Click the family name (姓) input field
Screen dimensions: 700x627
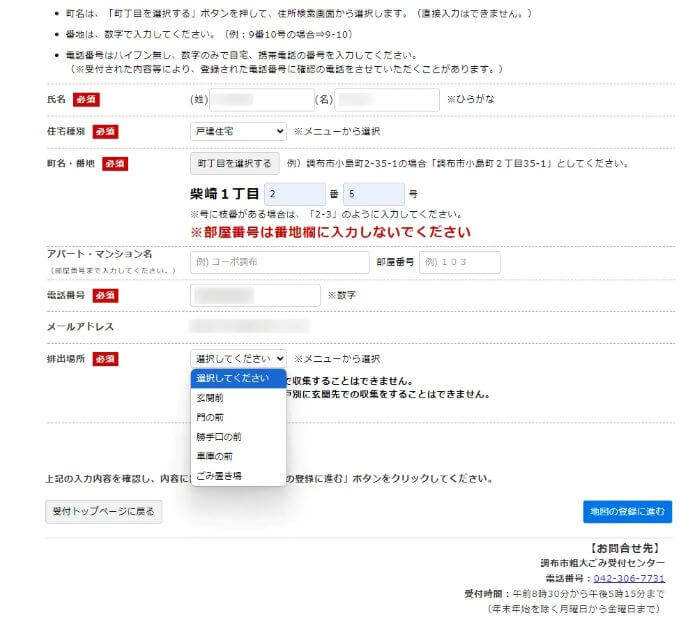pyautogui.click(x=262, y=100)
